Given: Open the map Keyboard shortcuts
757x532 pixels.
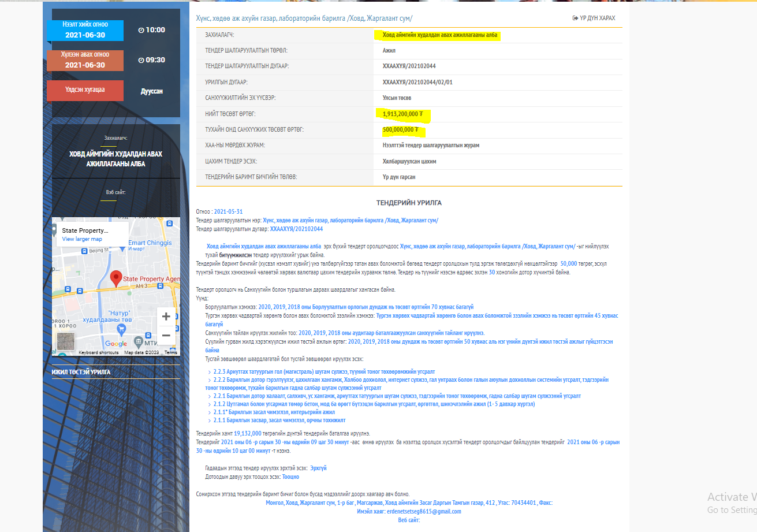Looking at the screenshot, I should point(98,352).
